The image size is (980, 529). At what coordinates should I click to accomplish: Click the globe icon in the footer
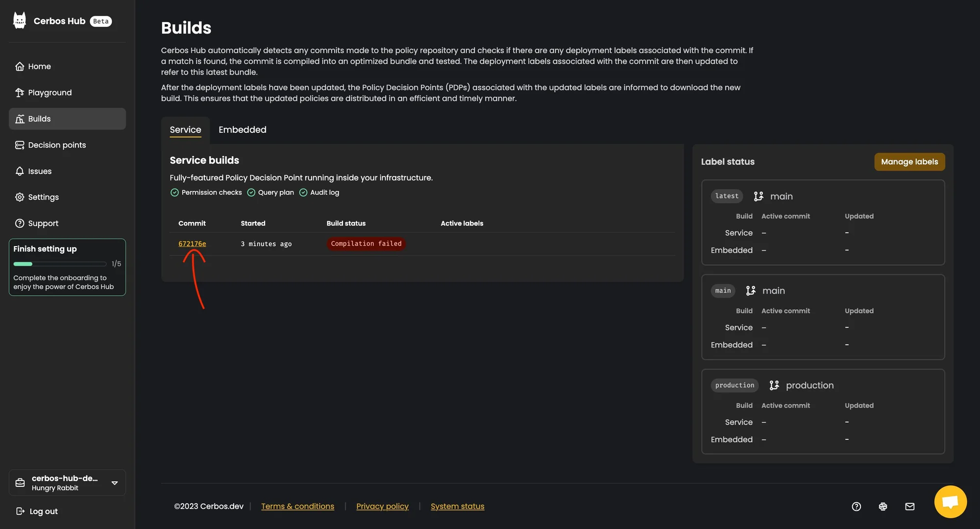883,506
